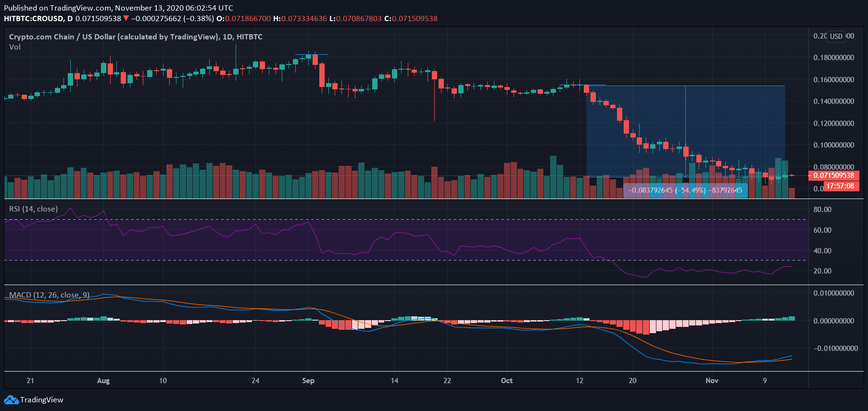
Task: Click the 0.140000000 price axis label
Action: [x=834, y=101]
